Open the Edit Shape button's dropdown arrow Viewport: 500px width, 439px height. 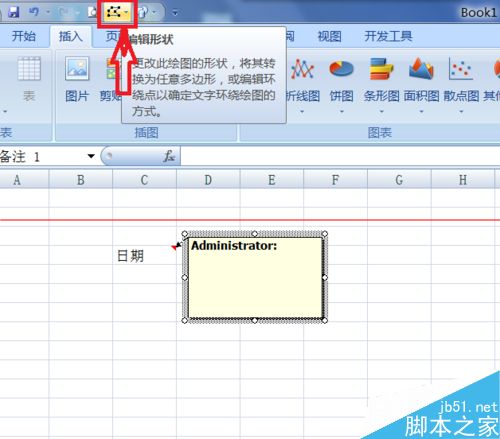[126, 13]
